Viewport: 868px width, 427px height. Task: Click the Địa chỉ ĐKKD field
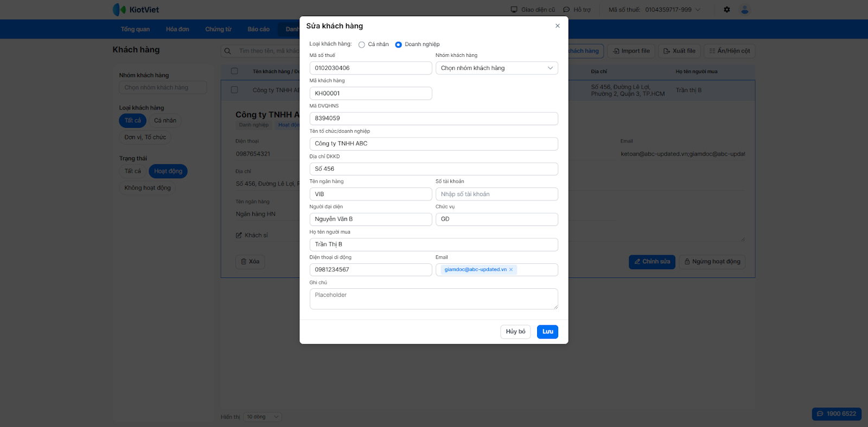point(433,169)
